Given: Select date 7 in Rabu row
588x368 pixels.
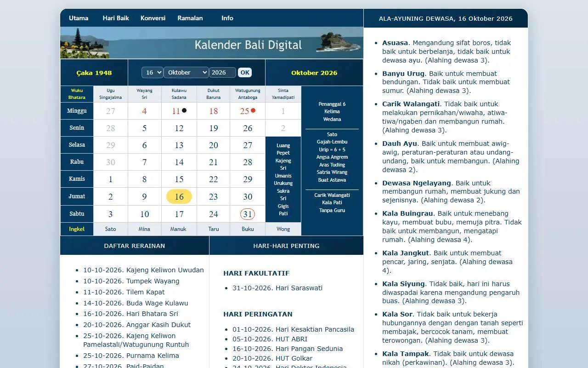Looking at the screenshot, I should point(144,162).
